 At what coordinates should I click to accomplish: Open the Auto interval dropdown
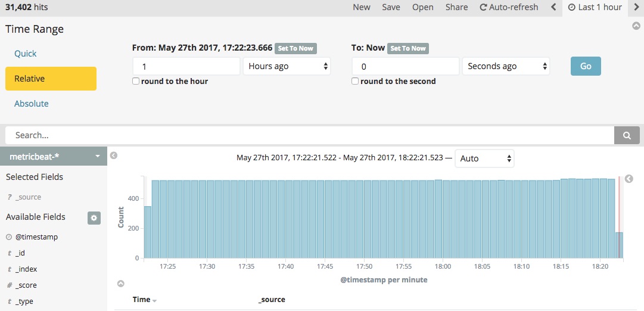(x=485, y=158)
